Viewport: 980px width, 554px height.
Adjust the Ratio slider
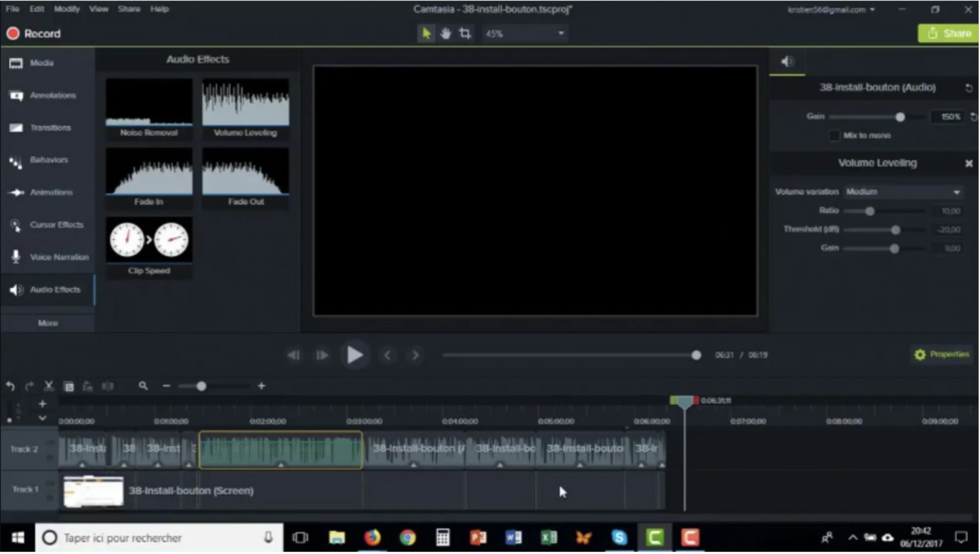pos(869,211)
